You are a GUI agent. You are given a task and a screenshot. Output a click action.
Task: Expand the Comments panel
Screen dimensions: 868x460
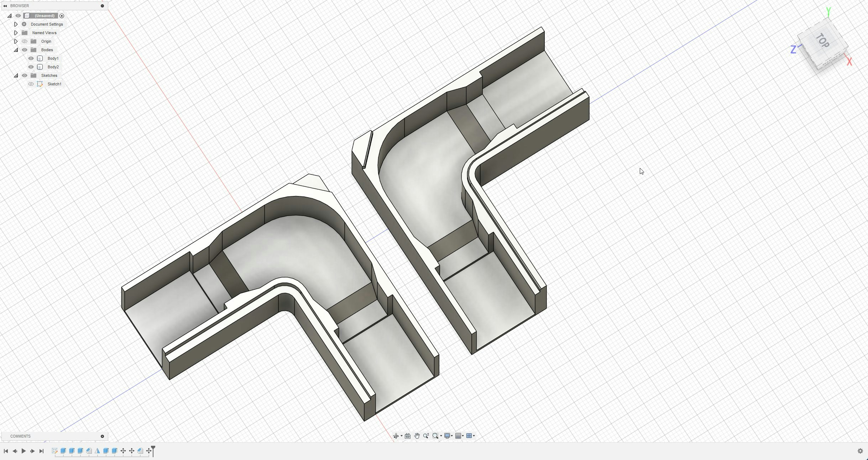point(102,436)
